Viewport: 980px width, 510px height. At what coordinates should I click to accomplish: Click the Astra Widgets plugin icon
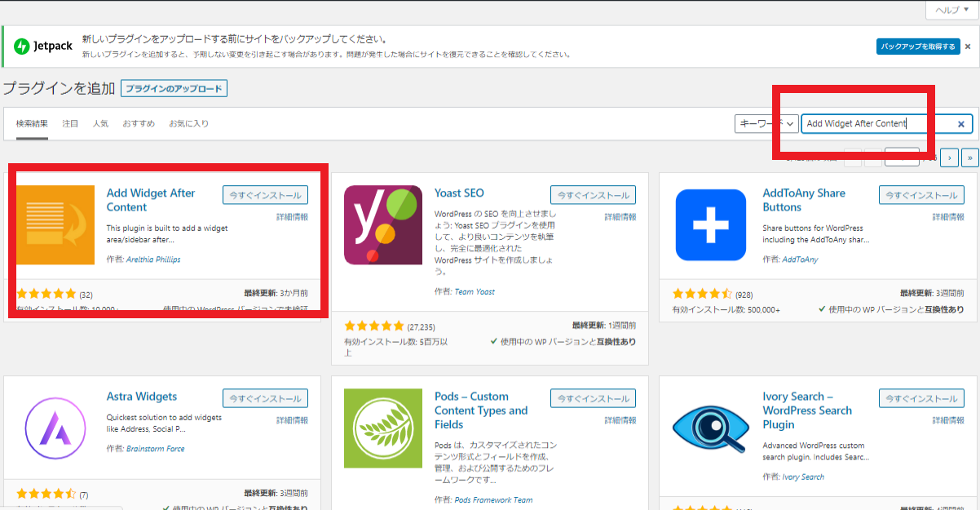tap(55, 428)
